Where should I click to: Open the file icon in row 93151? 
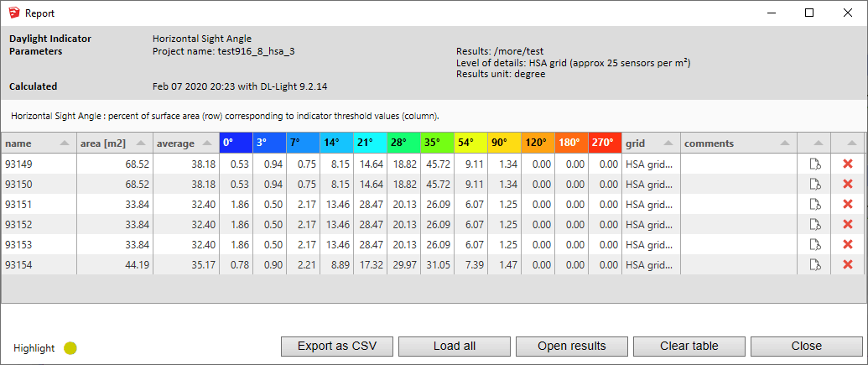click(814, 204)
